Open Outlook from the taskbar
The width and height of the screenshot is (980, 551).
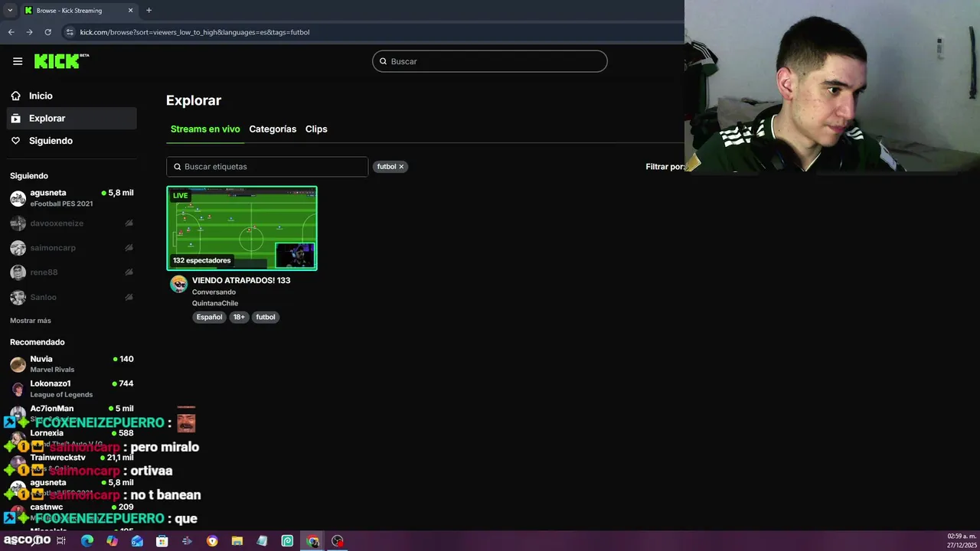click(x=137, y=541)
